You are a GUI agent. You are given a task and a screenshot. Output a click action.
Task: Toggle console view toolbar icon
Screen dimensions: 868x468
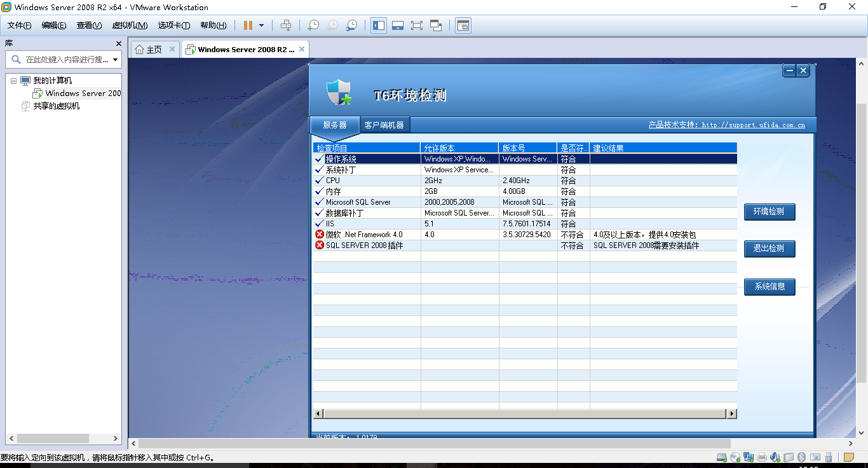[x=463, y=25]
